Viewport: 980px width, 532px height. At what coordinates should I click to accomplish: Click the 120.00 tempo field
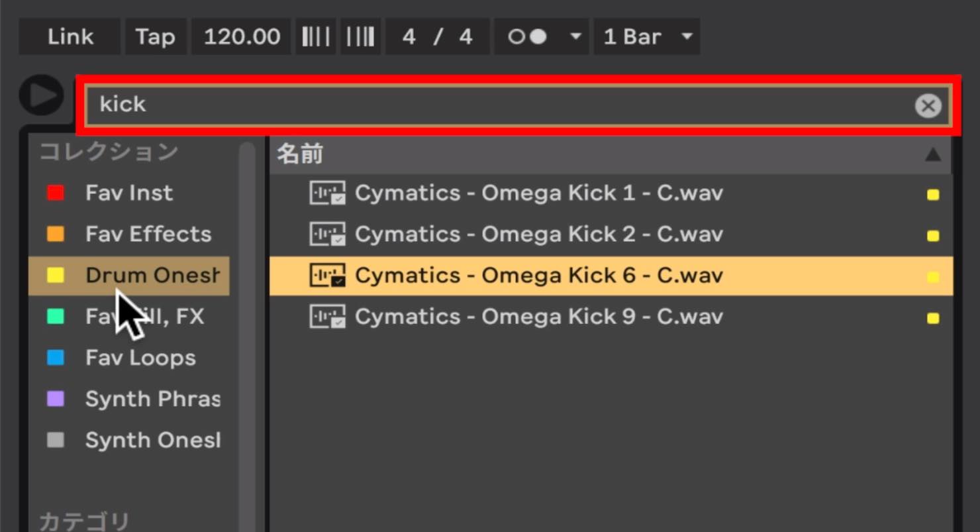[x=242, y=36]
